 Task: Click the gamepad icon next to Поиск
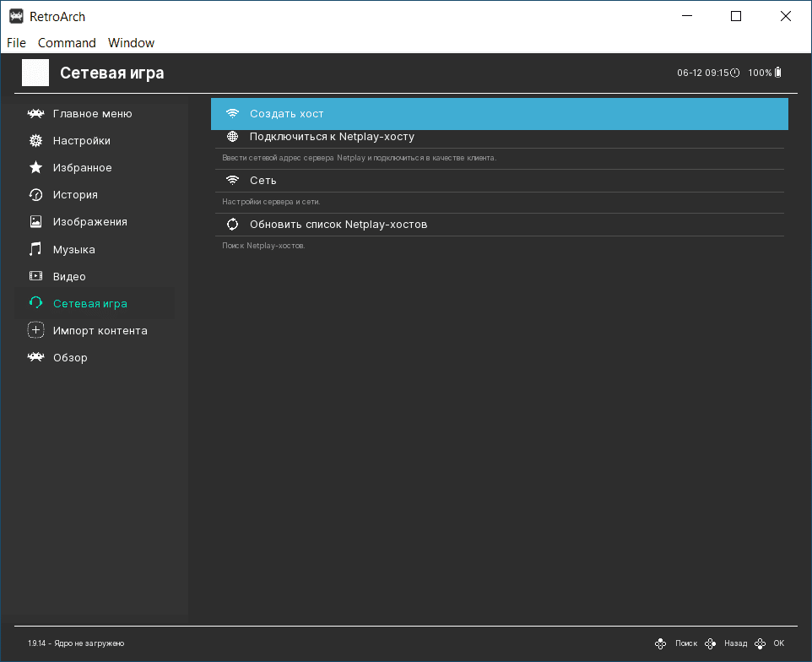click(x=660, y=643)
